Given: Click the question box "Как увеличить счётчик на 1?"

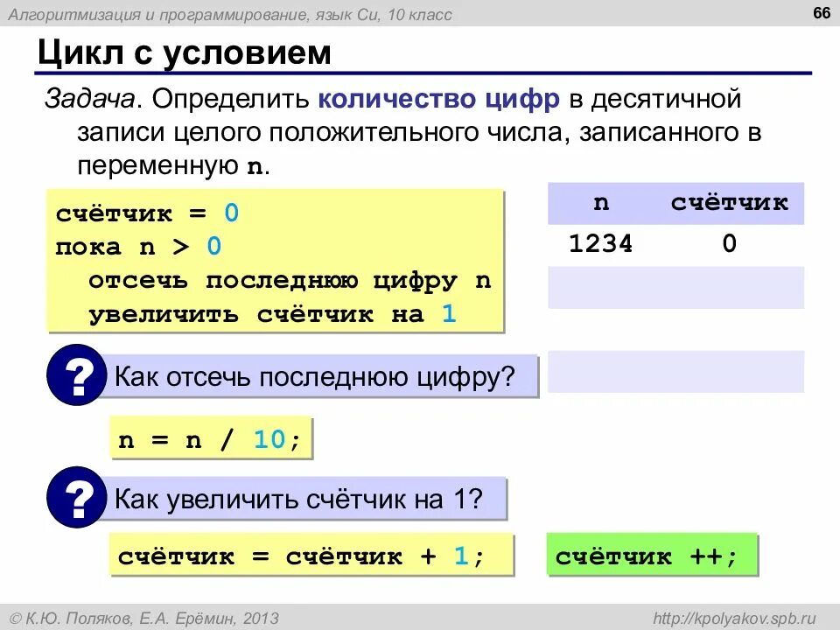Looking at the screenshot, I should pos(304,499).
